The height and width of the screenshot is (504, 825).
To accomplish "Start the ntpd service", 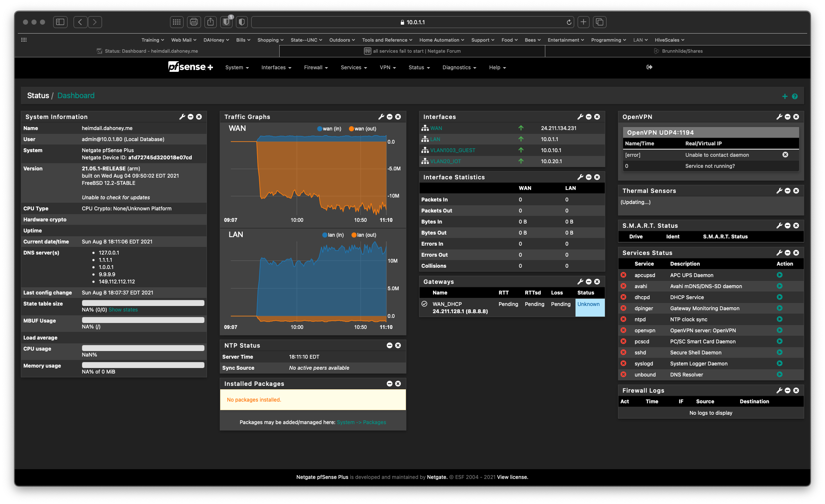I will [x=780, y=319].
